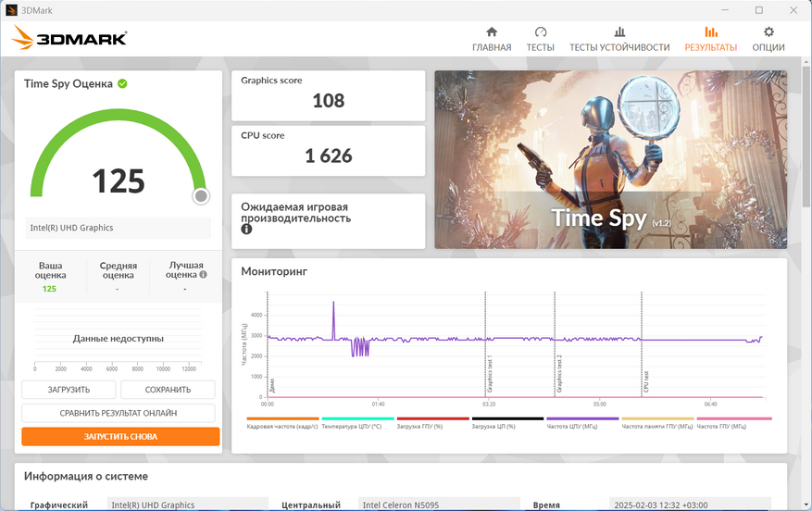
Task: Click the vertical scrollbar thumb
Action: [806, 137]
